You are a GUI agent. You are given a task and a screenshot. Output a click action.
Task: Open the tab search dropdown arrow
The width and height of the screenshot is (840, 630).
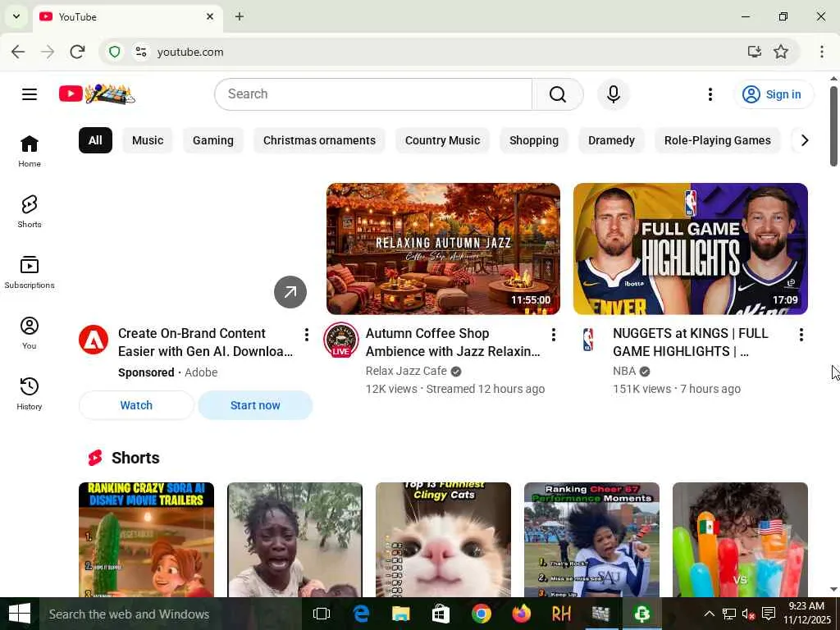(x=16, y=16)
